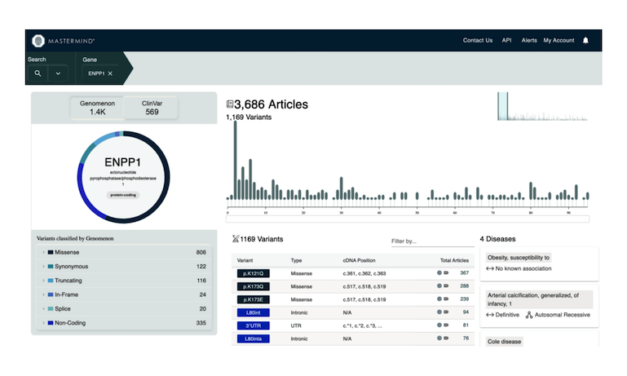Image resolution: width=627 pixels, height=376 pixels.
Task: Expand the Synonymous variant category
Action: (x=43, y=266)
